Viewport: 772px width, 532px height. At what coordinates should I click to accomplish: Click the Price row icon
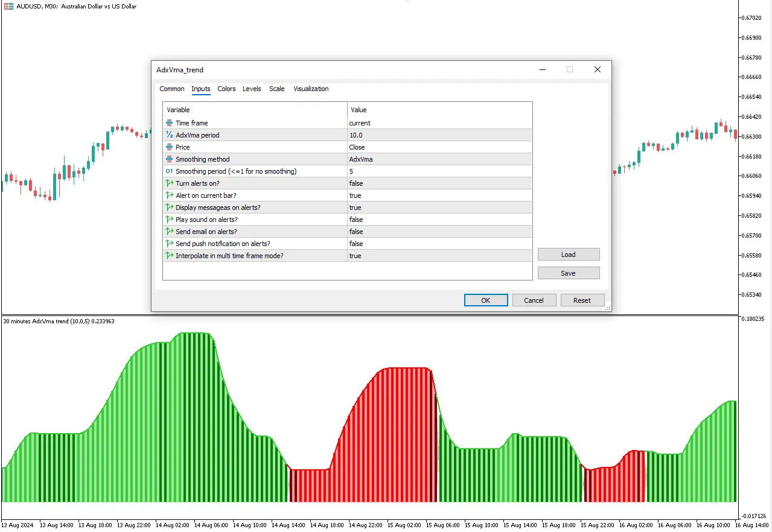coord(169,147)
